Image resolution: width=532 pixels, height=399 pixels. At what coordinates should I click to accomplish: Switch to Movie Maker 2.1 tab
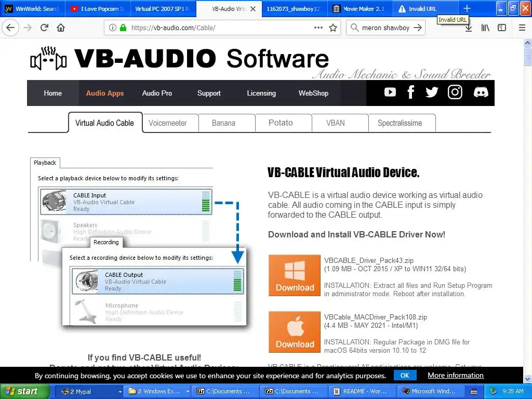coord(360,9)
